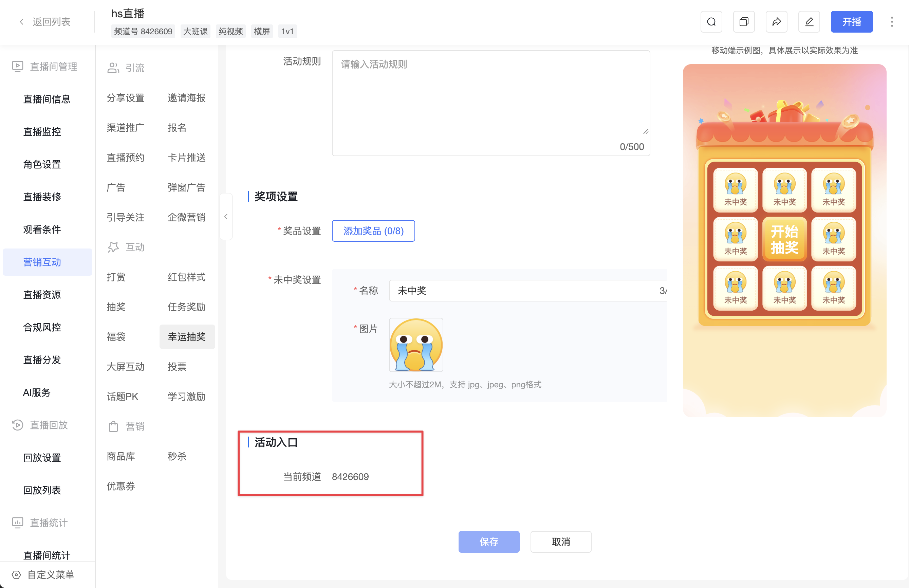
Task: Open 商品库 submenu item
Action: (121, 457)
